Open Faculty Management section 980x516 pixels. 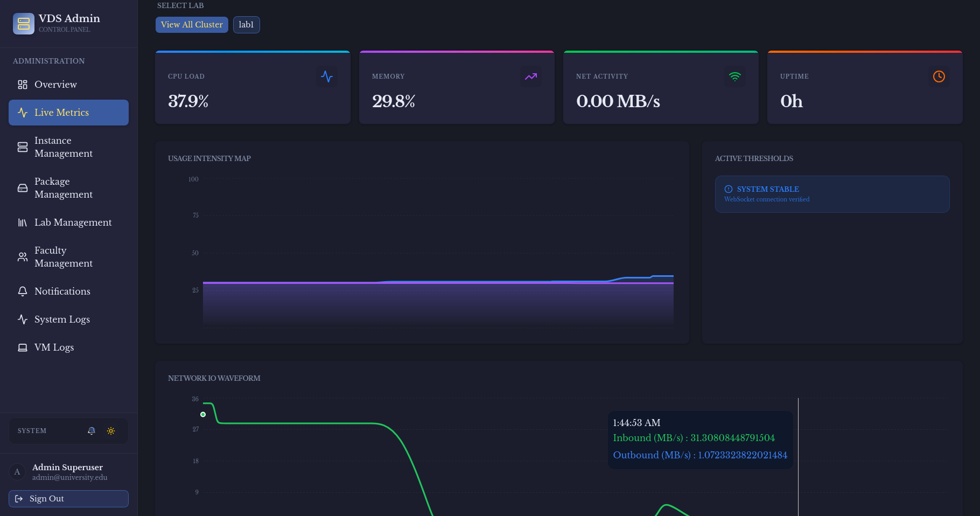[68, 257]
